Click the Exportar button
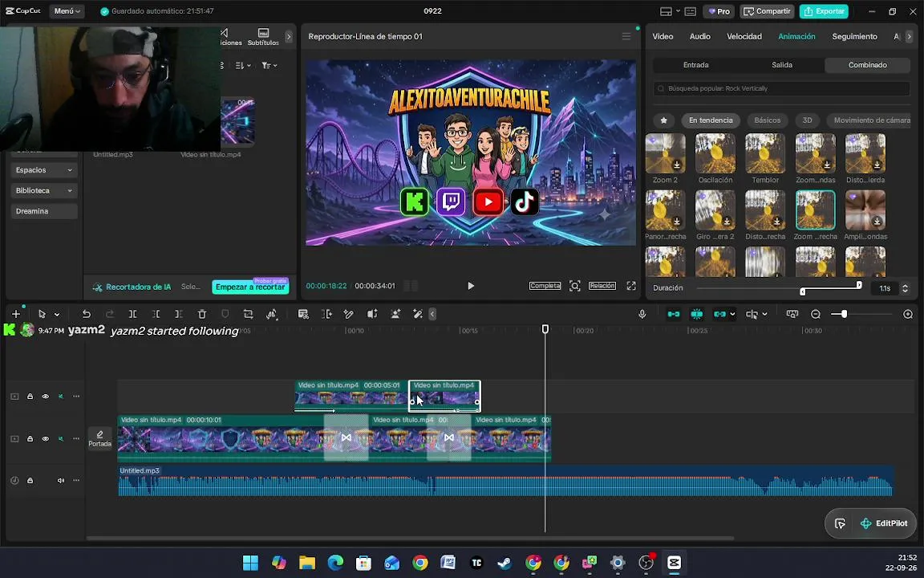This screenshot has width=924, height=578. pos(824,11)
